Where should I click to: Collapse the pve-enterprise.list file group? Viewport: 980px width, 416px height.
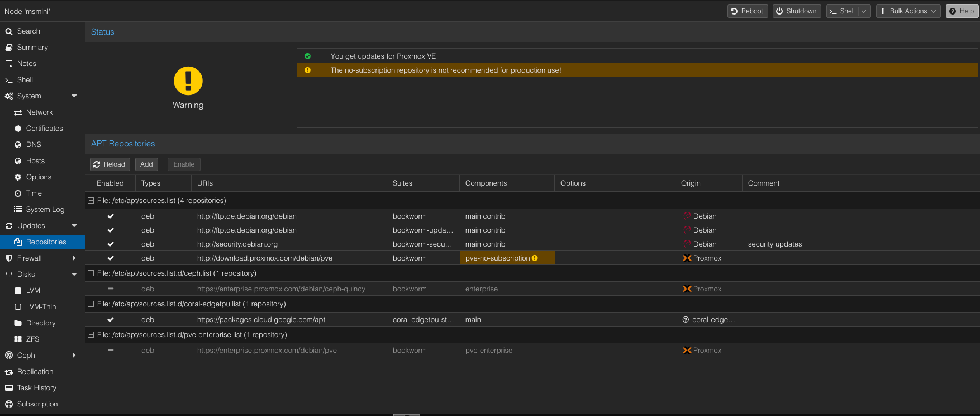click(91, 335)
